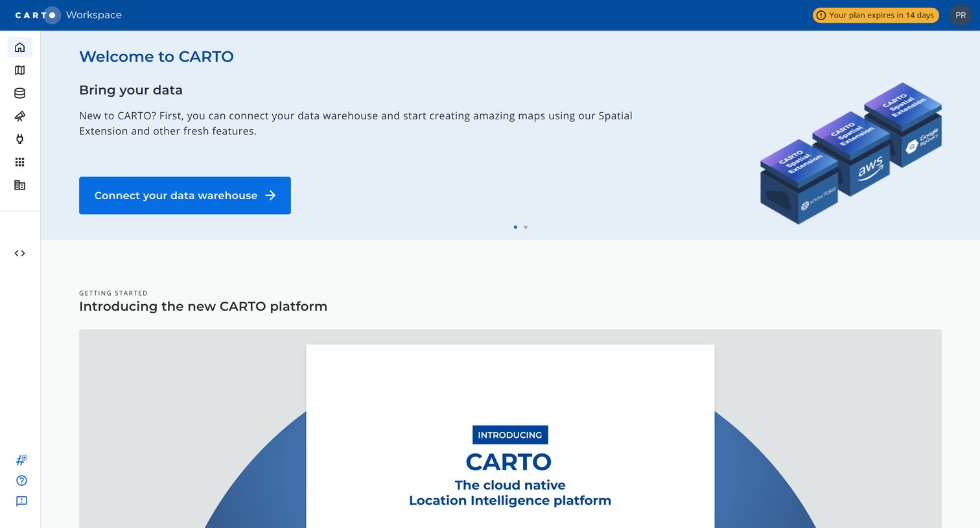Open the Data Observatory telescope icon
This screenshot has width=980, height=528.
click(20, 116)
